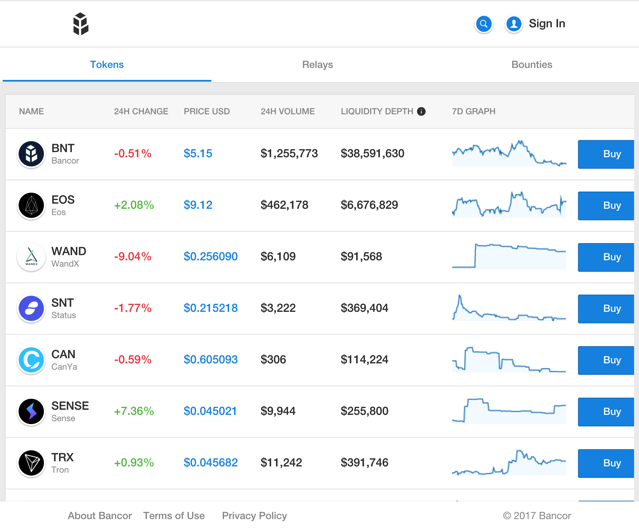639x528 pixels.
Task: Click the BNT price $5.15
Action: pos(198,154)
